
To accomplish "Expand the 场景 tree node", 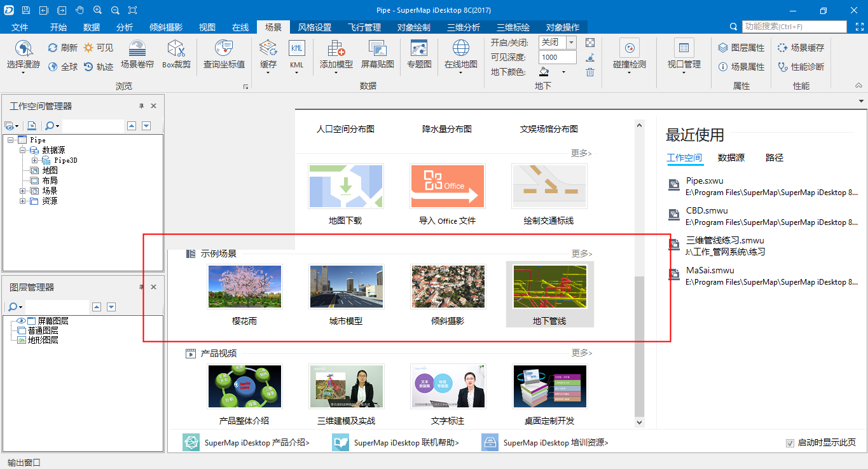I will tap(23, 191).
